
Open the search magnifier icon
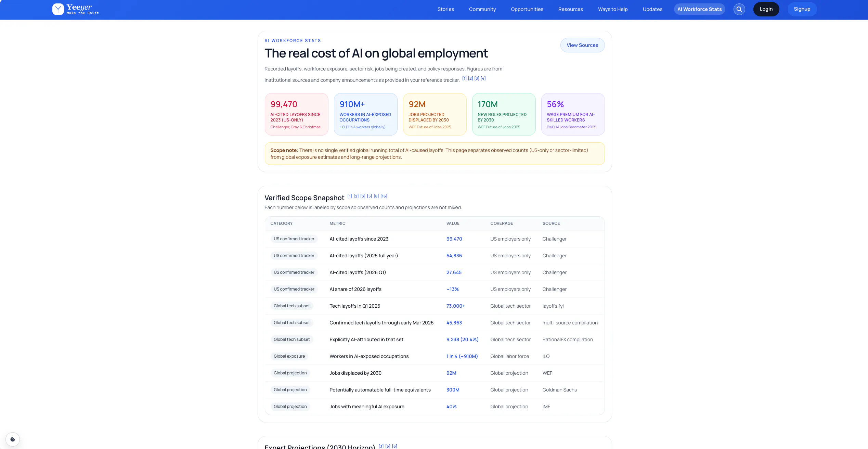(x=739, y=9)
